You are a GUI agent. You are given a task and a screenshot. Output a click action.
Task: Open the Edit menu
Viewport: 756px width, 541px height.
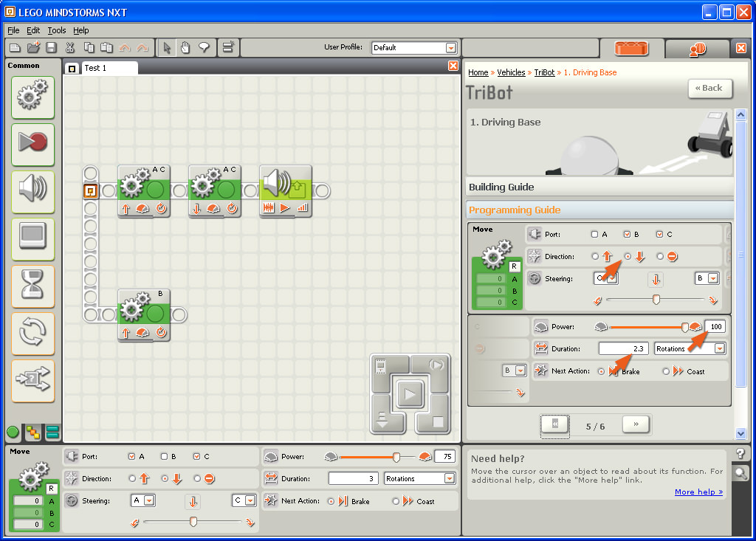(x=33, y=30)
